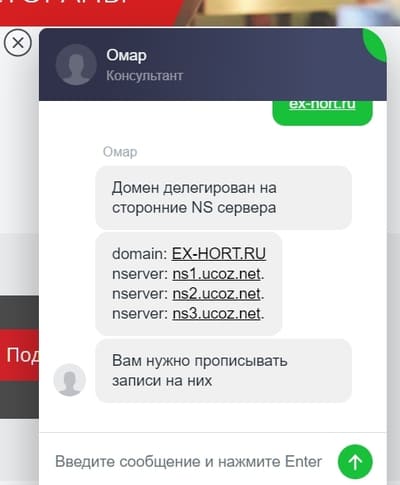Open the ex-hort.ru link in green bubble
The height and width of the screenshot is (485, 400).
[x=322, y=104]
